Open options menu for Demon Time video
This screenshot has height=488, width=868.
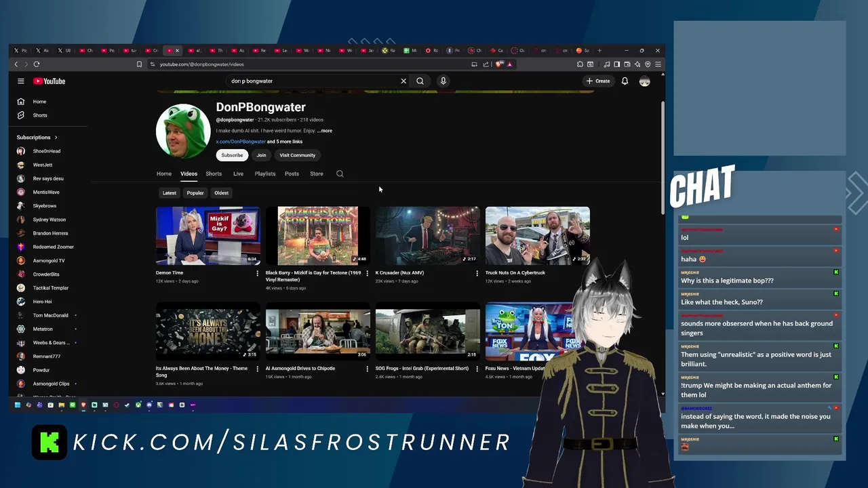[x=257, y=273]
